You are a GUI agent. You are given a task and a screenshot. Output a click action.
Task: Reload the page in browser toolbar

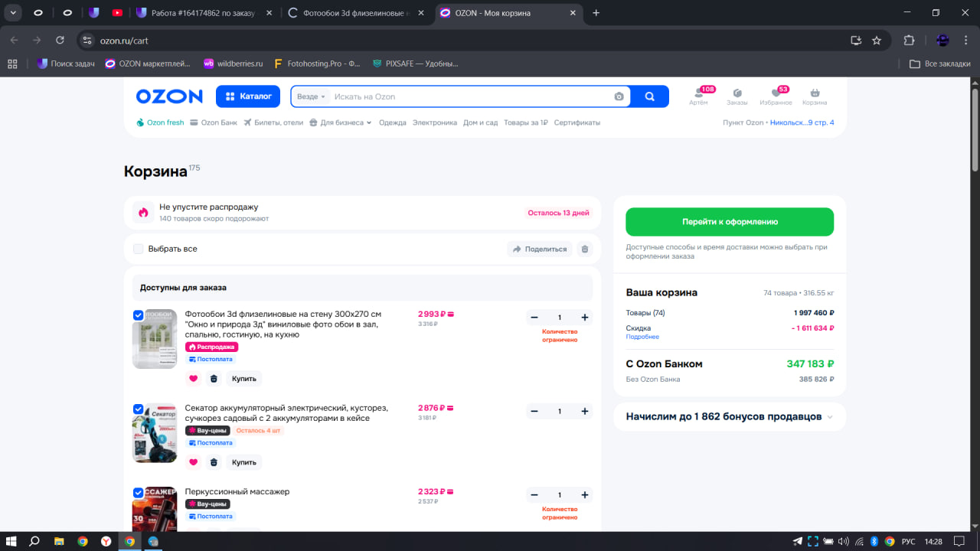pos(60,41)
